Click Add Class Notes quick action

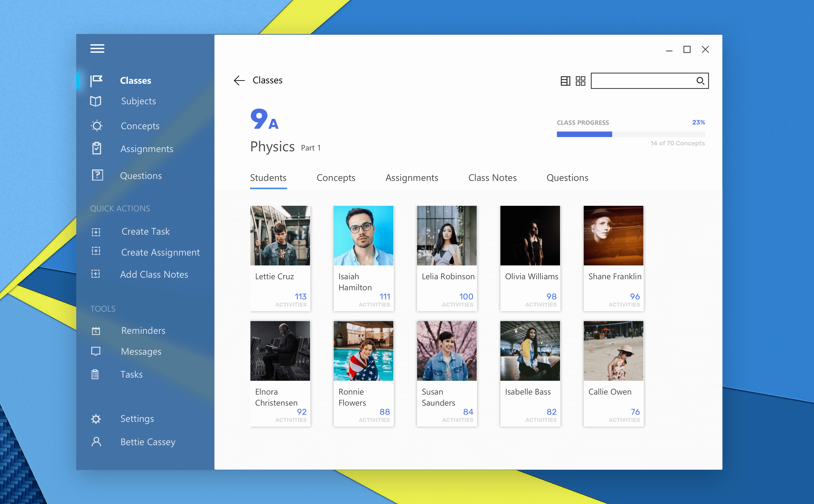click(x=154, y=274)
